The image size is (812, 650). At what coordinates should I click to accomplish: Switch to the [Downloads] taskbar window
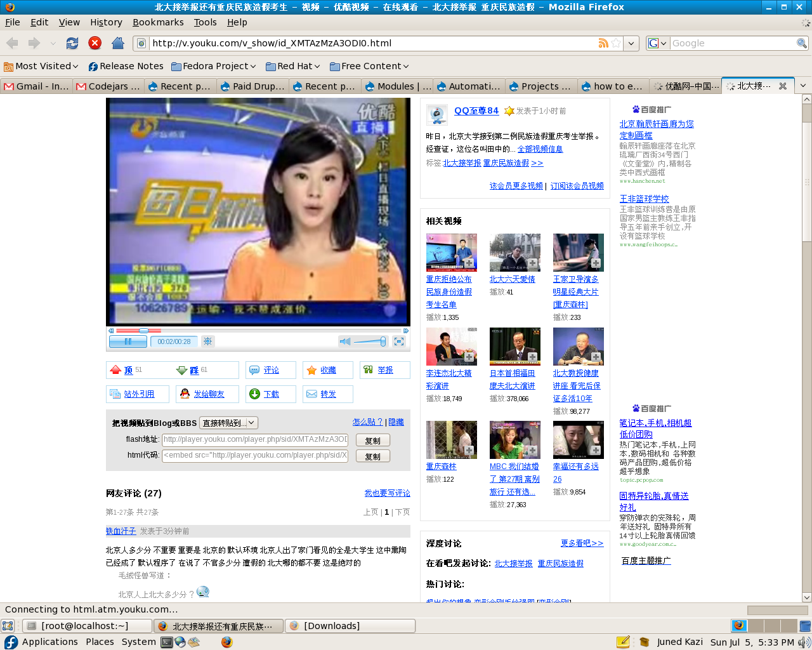point(350,626)
